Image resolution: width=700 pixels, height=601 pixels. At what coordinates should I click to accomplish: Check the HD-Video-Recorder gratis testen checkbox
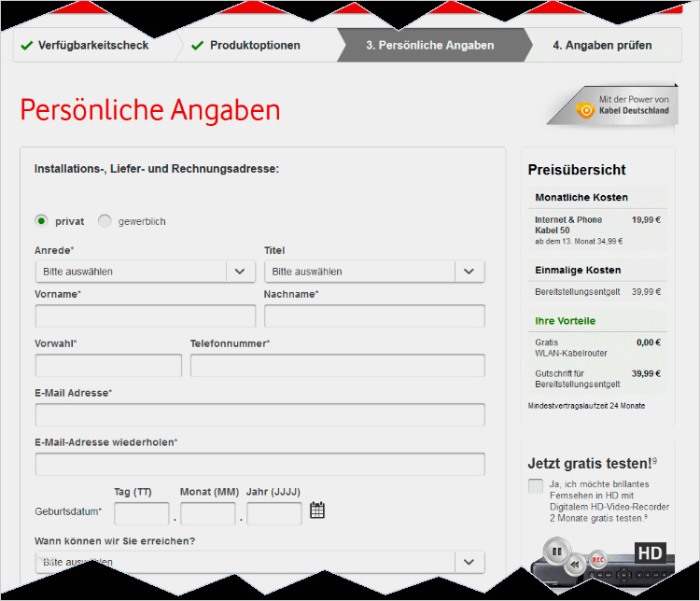point(535,486)
